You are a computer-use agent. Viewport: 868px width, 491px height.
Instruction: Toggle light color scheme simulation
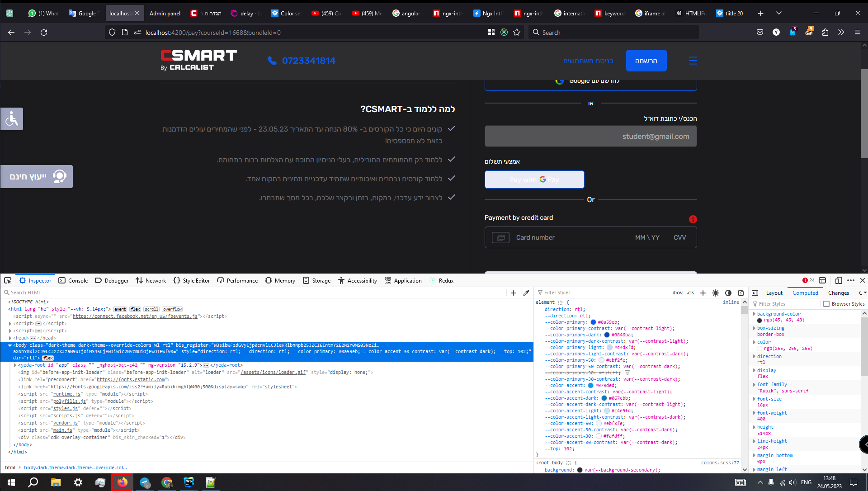[715, 293]
